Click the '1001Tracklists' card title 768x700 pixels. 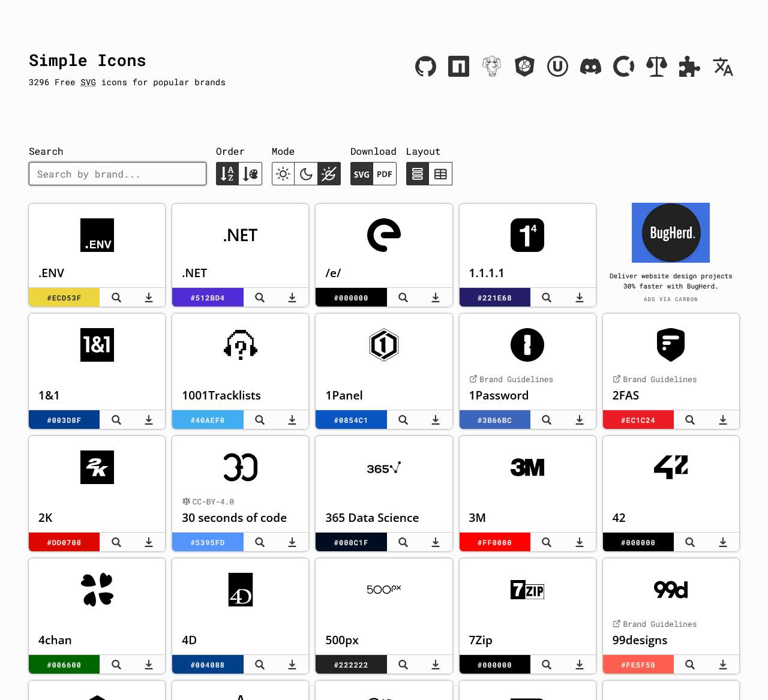click(221, 395)
